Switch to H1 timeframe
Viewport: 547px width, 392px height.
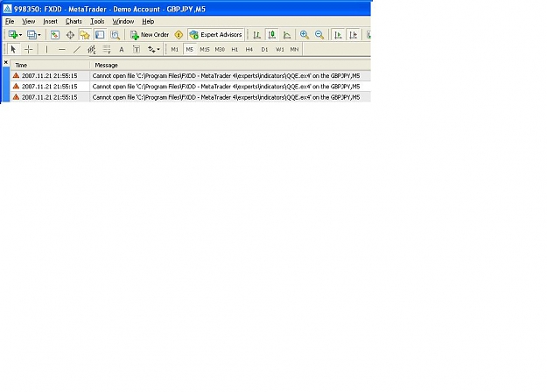pos(235,50)
